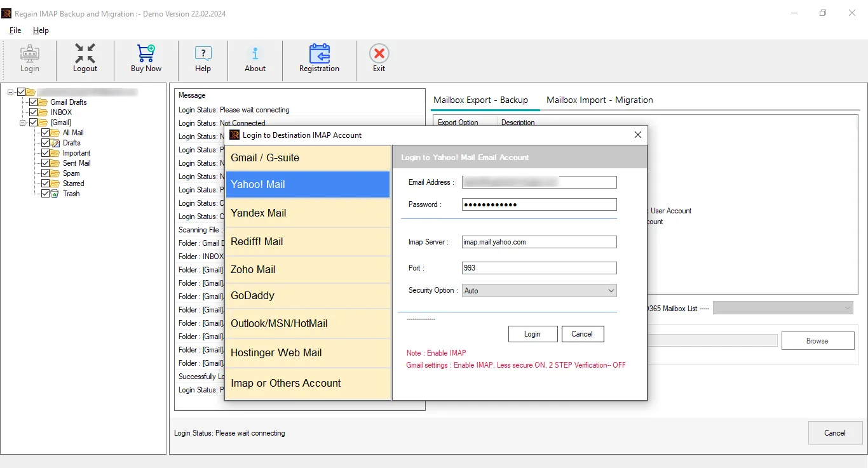Image resolution: width=868 pixels, height=468 pixels.
Task: Select Gmail / G-suite provider
Action: click(308, 157)
